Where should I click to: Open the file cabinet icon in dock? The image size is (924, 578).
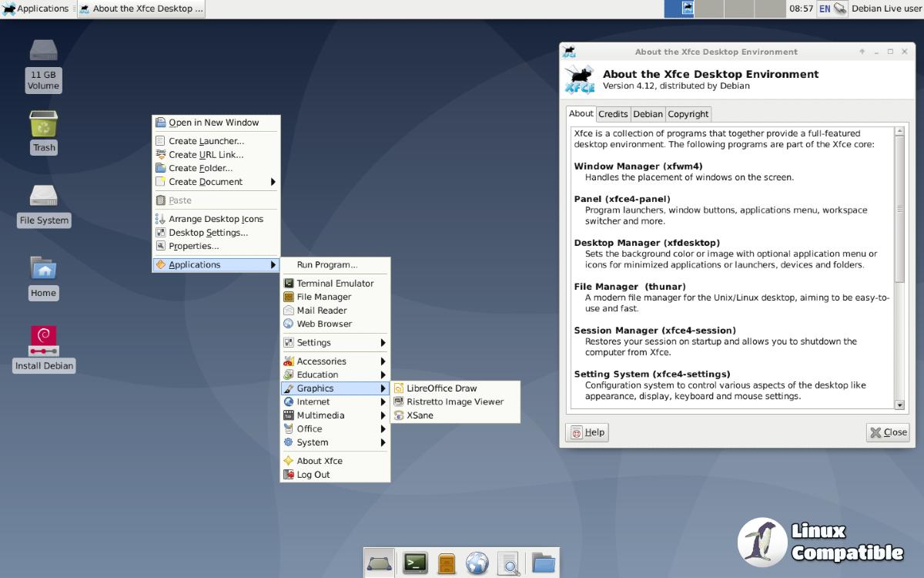click(x=447, y=563)
